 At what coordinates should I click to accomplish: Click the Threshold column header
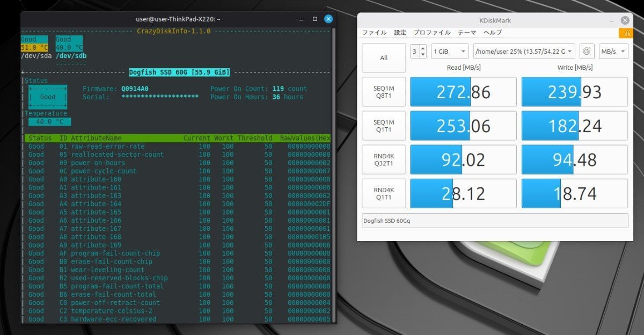(255, 138)
